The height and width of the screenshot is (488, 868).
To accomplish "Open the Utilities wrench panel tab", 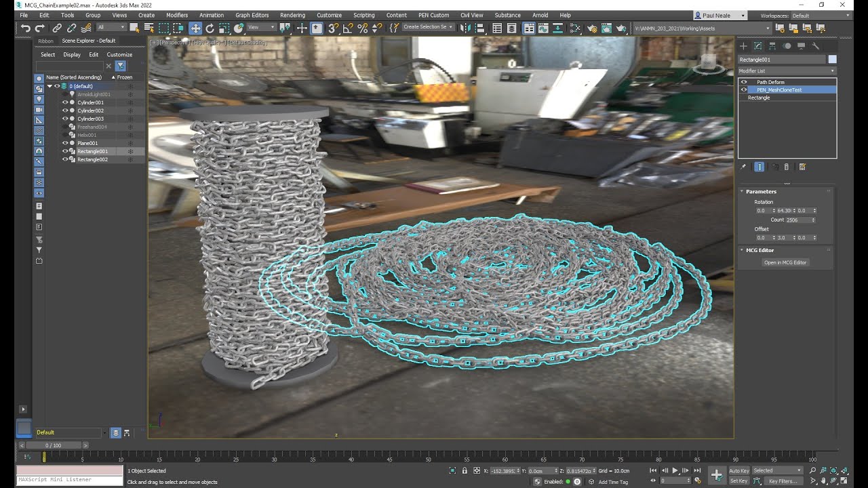I will [816, 46].
